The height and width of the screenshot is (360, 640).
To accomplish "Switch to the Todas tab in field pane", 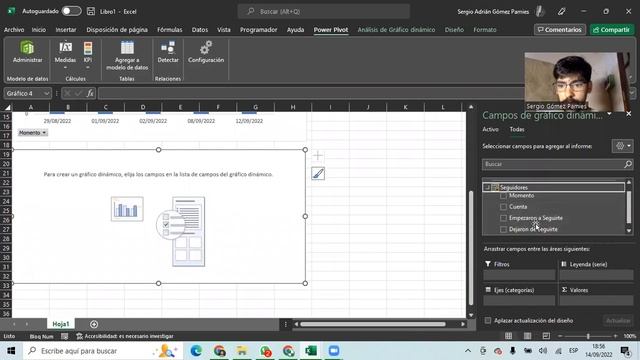I will tap(517, 129).
